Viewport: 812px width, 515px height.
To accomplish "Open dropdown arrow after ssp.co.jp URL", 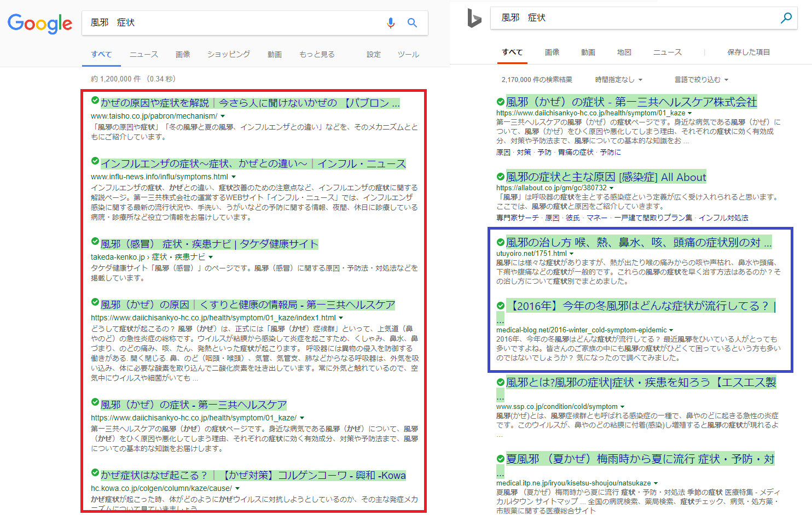I will click(x=623, y=407).
